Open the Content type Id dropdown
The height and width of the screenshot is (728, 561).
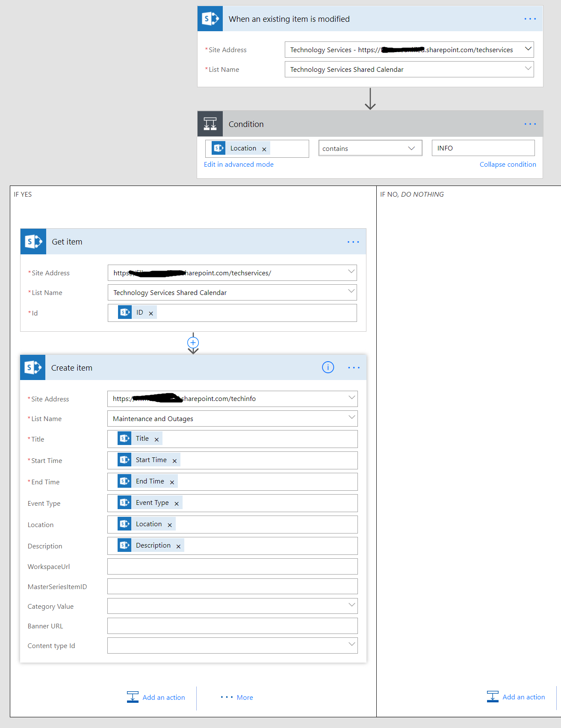coord(352,644)
